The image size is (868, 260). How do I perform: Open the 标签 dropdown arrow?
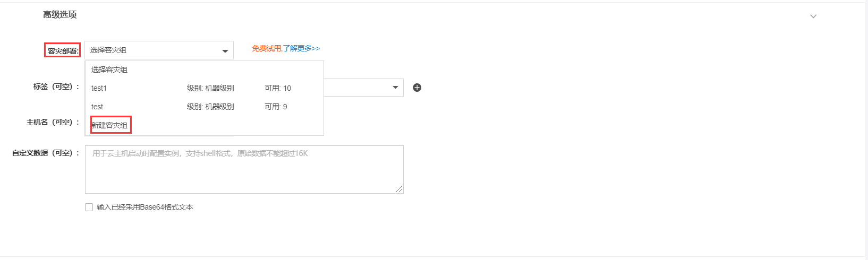(x=395, y=88)
